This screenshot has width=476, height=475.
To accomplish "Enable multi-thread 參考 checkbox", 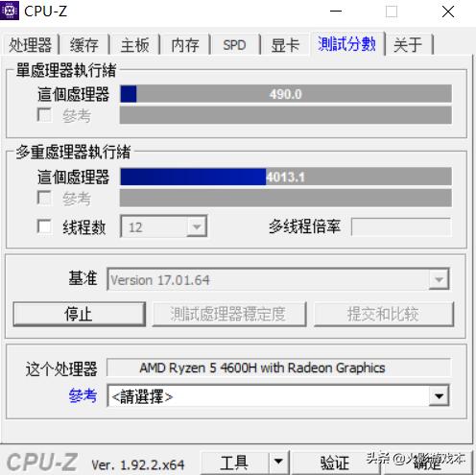I will pos(44,198).
